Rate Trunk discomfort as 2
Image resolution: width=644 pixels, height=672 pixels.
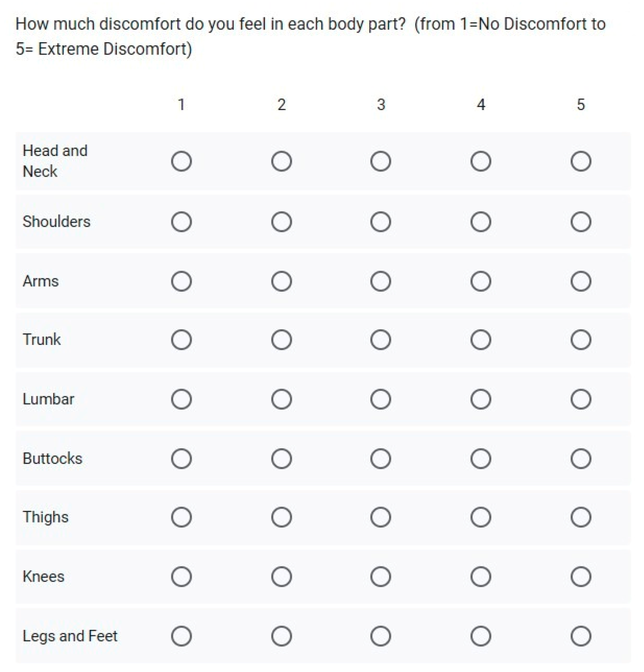coord(281,340)
